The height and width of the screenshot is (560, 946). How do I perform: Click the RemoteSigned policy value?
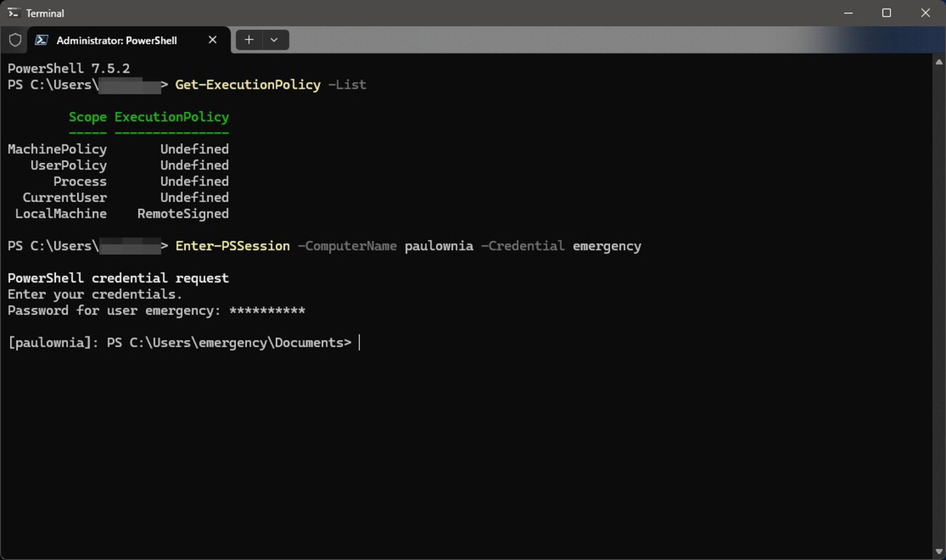[183, 214]
